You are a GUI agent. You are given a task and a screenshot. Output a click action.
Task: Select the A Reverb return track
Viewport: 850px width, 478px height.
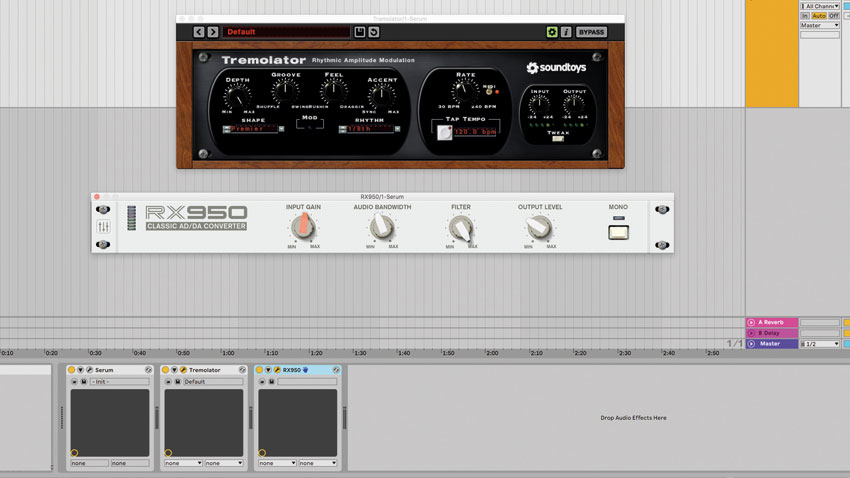point(772,322)
